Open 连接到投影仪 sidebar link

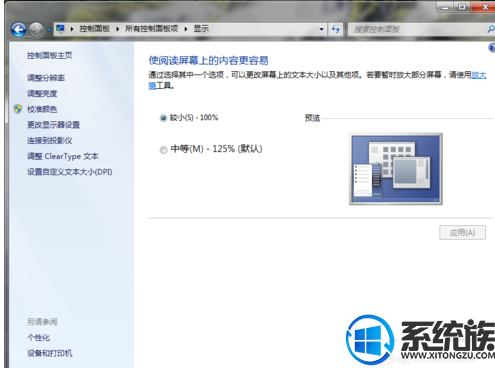(x=50, y=141)
